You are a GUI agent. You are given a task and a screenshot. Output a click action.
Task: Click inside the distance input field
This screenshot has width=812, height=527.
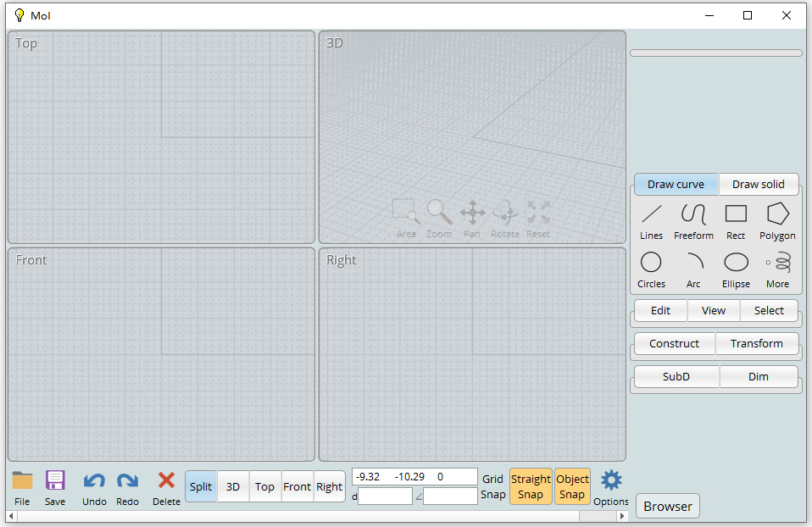(385, 496)
